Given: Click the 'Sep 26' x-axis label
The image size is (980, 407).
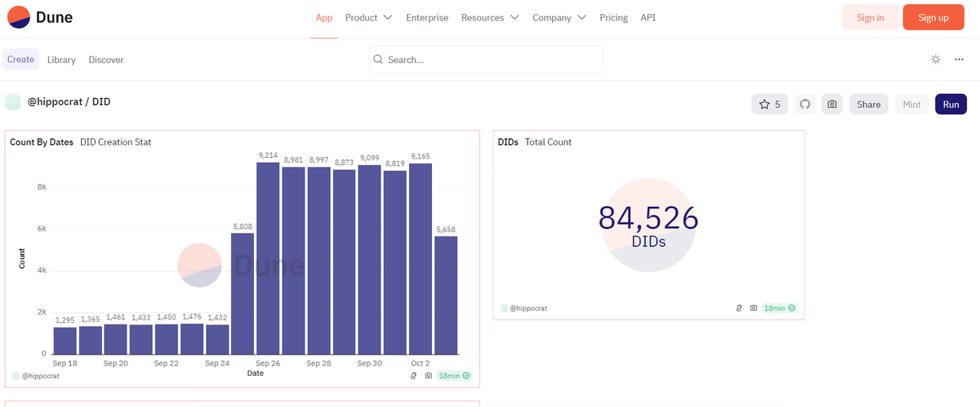Looking at the screenshot, I should click(x=268, y=363).
